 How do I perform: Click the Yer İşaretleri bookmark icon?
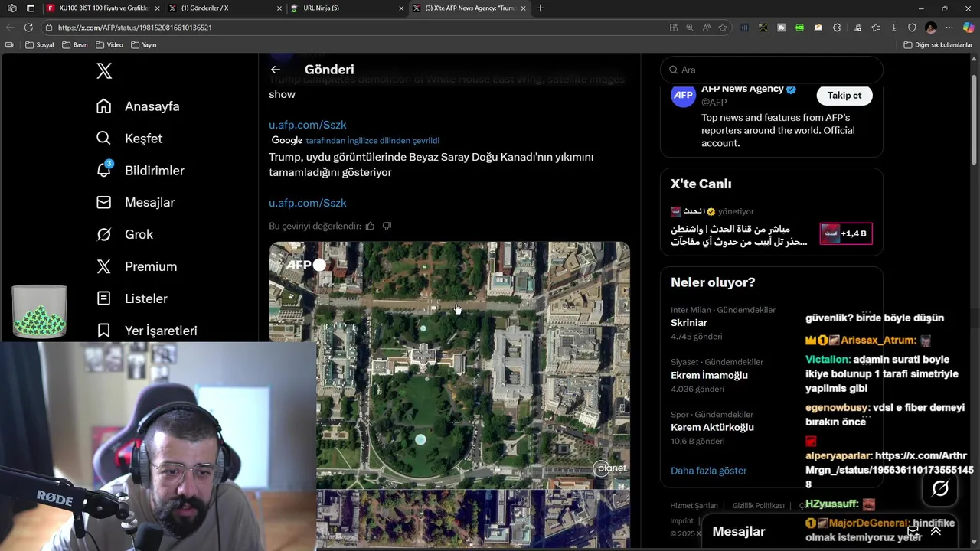coord(104,331)
